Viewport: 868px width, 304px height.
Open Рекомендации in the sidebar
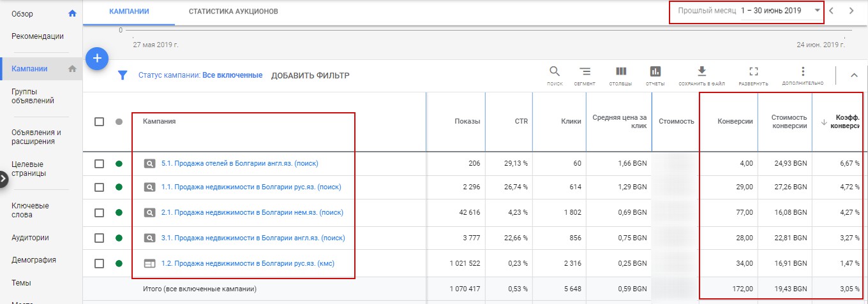[38, 36]
